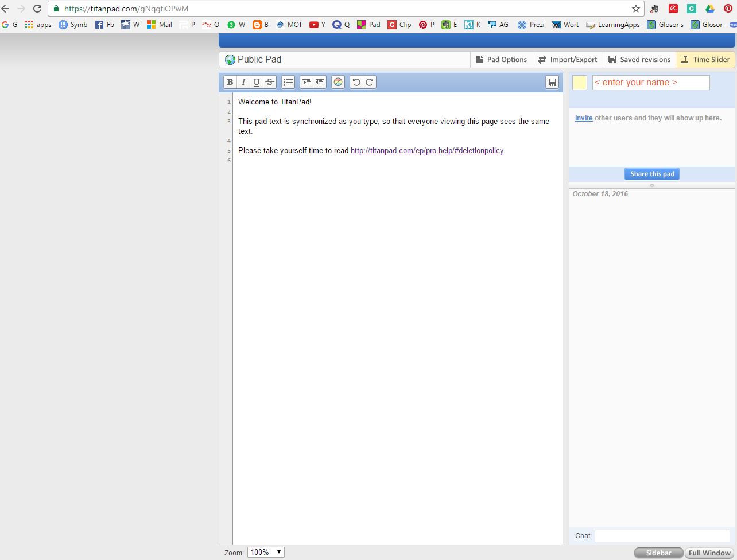Apply strikethrough formatting
This screenshot has width=737, height=560.
(x=270, y=82)
